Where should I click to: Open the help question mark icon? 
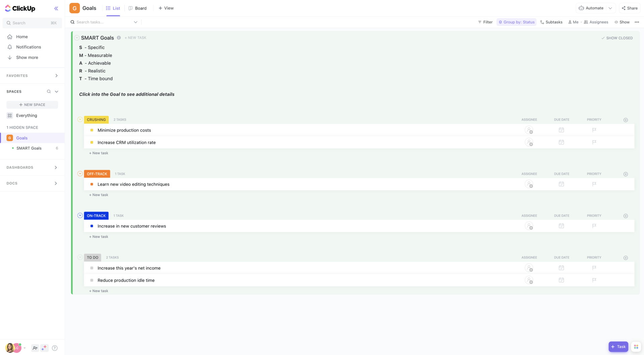(x=55, y=348)
